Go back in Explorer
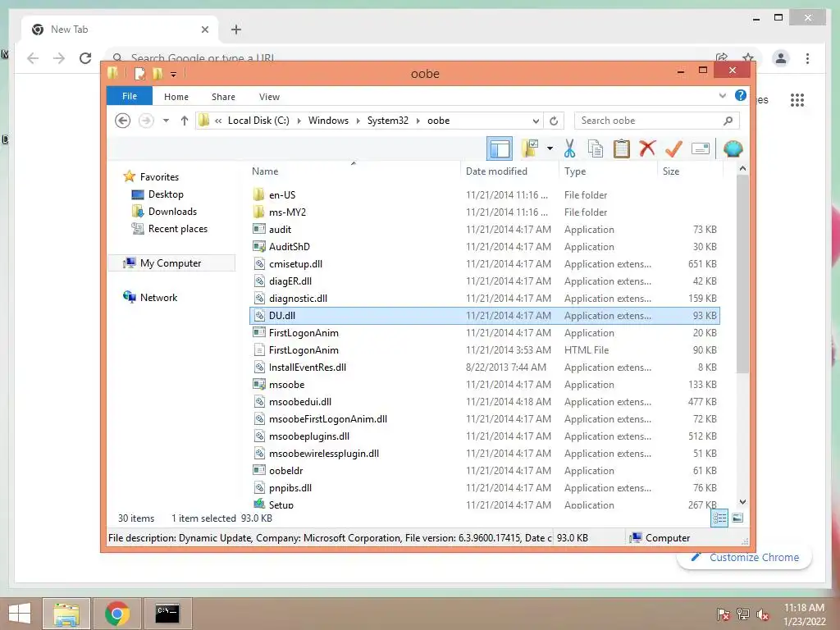 point(123,121)
